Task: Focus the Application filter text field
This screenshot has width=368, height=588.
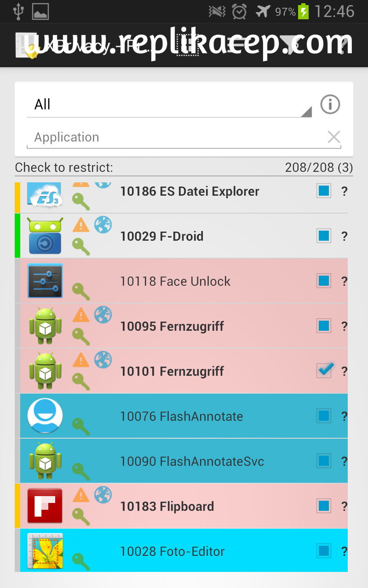Action: click(x=175, y=137)
